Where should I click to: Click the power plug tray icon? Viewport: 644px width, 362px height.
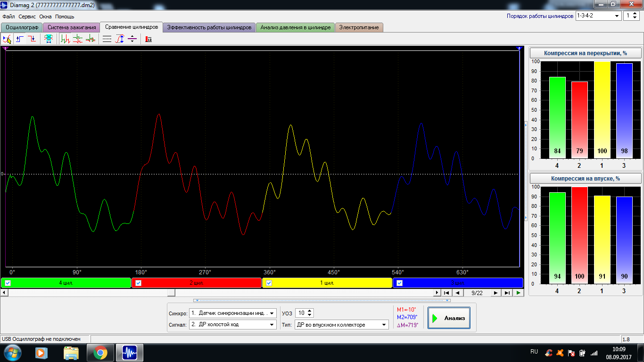tap(582, 353)
